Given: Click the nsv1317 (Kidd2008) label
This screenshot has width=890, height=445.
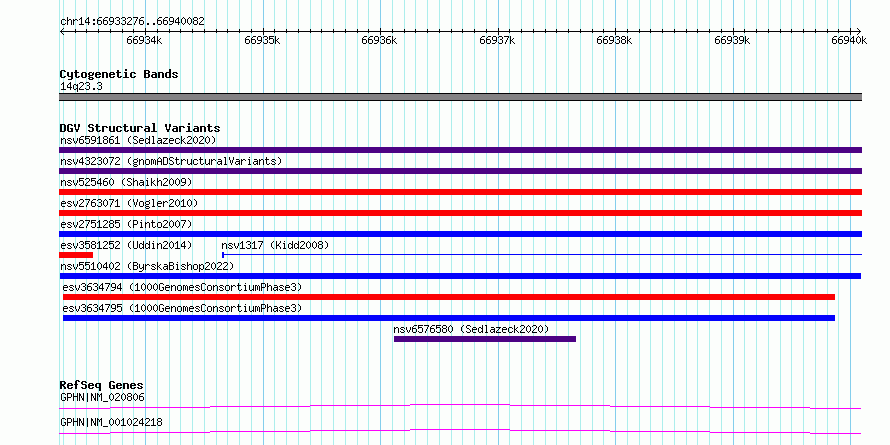Looking at the screenshot, I should coord(275,245).
